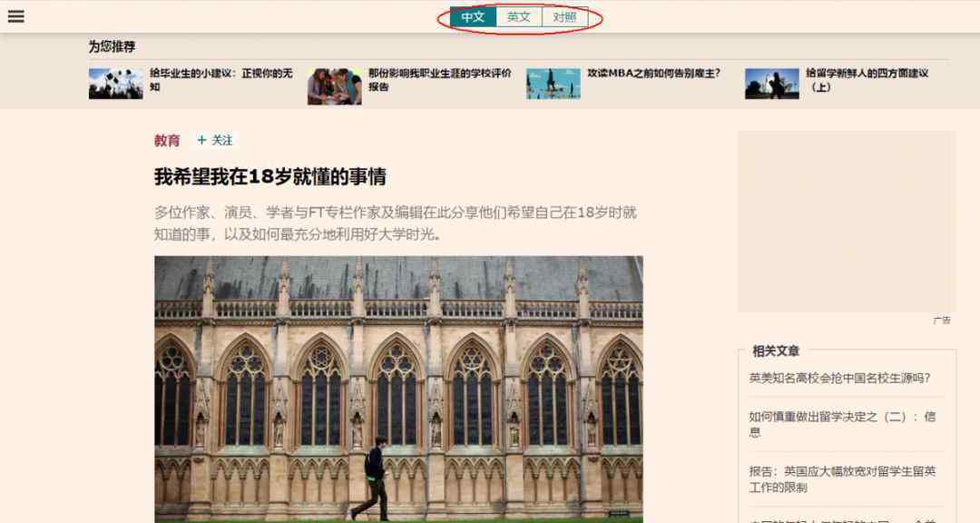This screenshot has height=523, width=980.
Task: Open related article 报告：英国应大幅放宽对留学生留英工作的限制
Action: coord(841,479)
